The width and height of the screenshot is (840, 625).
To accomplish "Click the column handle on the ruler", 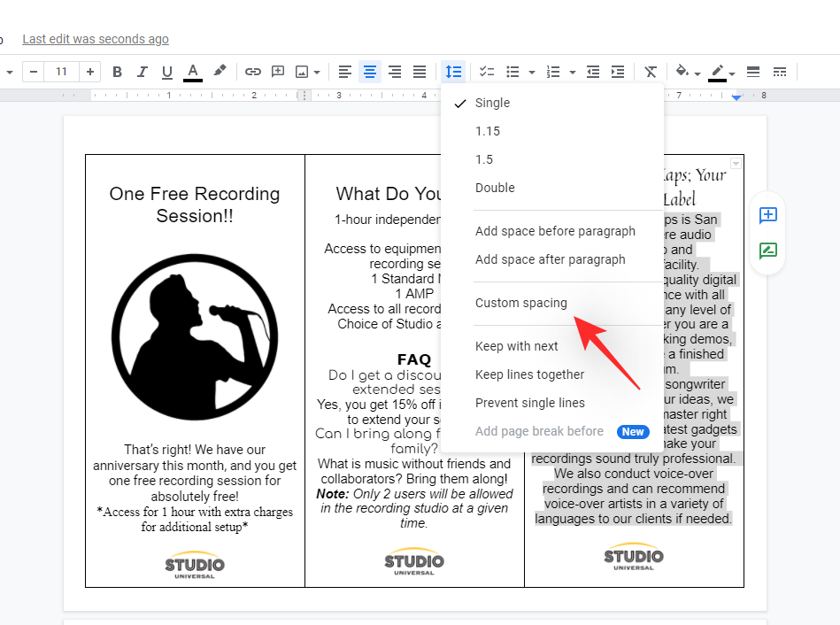I will (x=304, y=96).
